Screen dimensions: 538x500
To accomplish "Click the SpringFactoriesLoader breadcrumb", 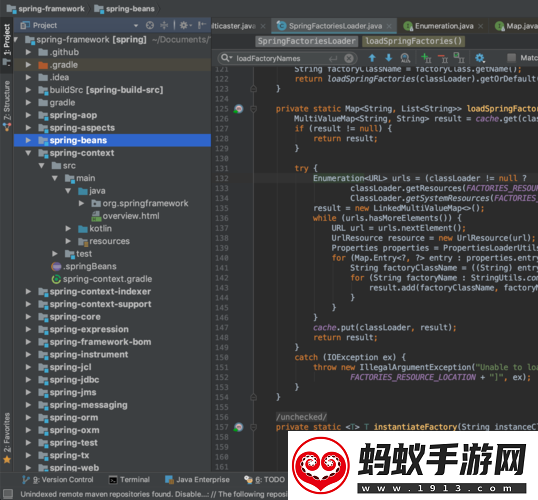I will (306, 41).
